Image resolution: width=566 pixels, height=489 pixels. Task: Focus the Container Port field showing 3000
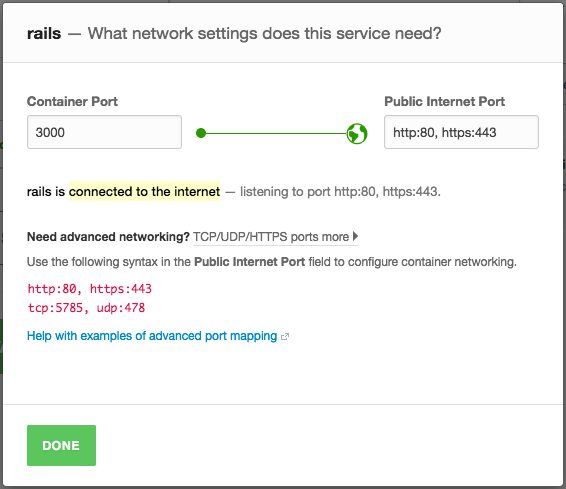coord(104,132)
